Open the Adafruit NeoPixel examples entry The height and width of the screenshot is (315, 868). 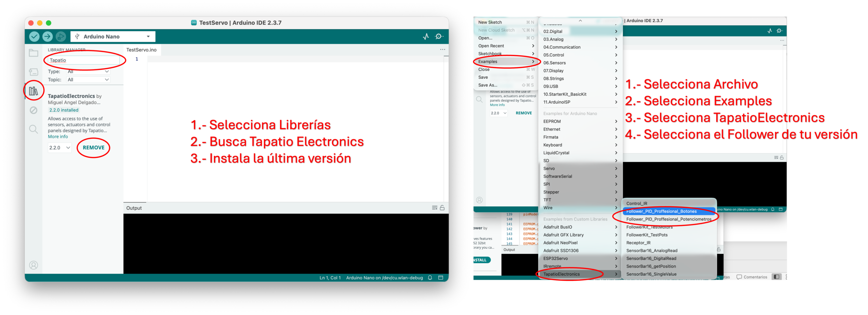(x=579, y=243)
